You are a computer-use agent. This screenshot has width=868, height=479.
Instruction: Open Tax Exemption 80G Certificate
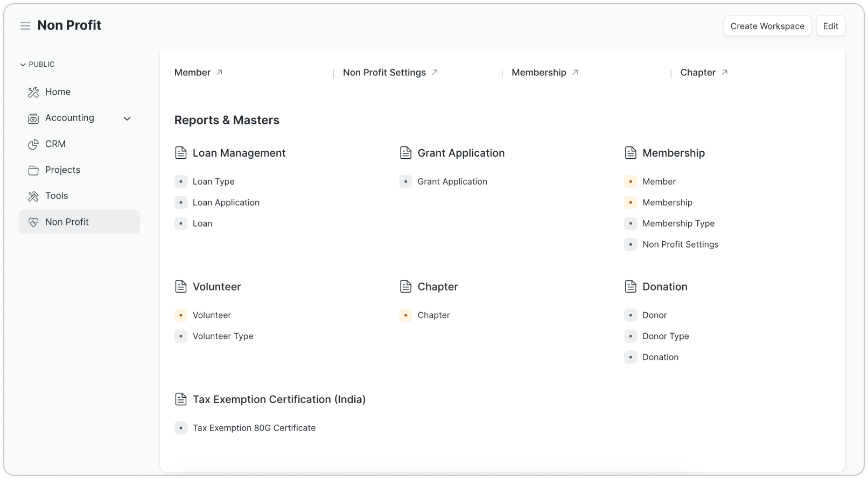click(254, 428)
